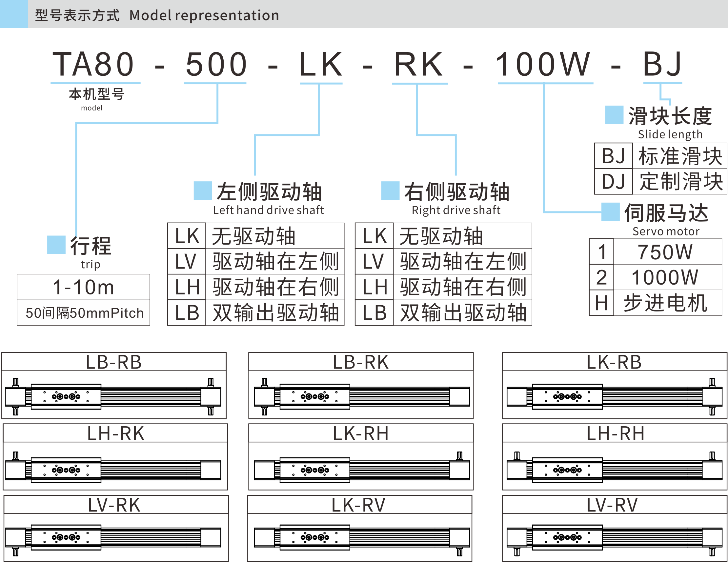Viewport: 728px width, 562px height.
Task: Click the 100W code segment
Action: 543,64
